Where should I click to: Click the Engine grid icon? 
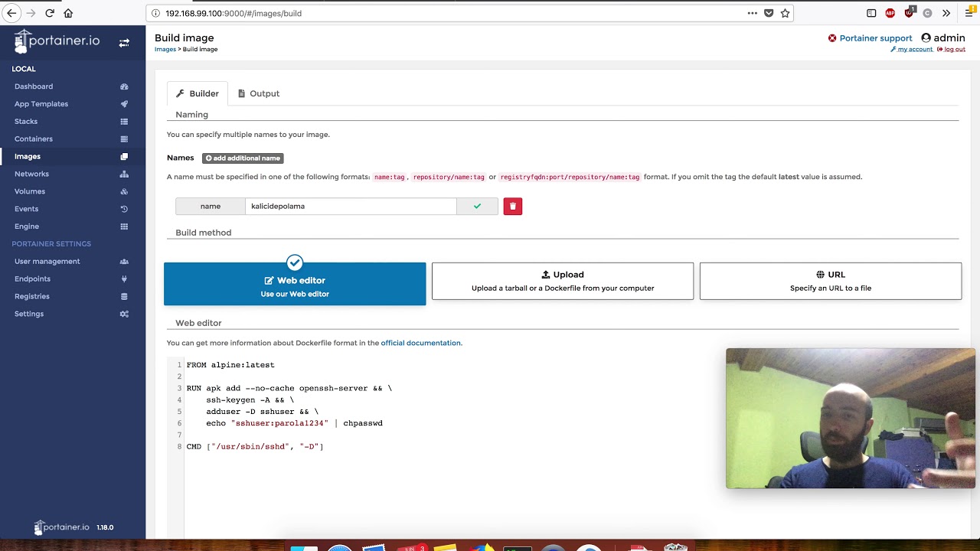(x=124, y=227)
